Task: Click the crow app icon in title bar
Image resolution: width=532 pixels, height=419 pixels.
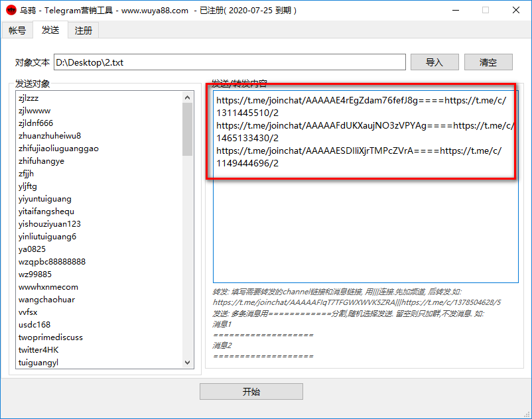Action: [x=11, y=10]
